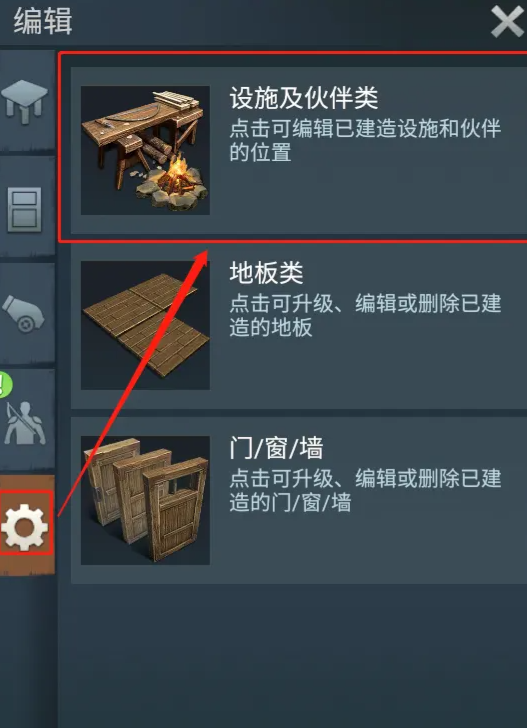Click empty area below the category list
Viewport: 527px width, 728px height.
pos(293,655)
